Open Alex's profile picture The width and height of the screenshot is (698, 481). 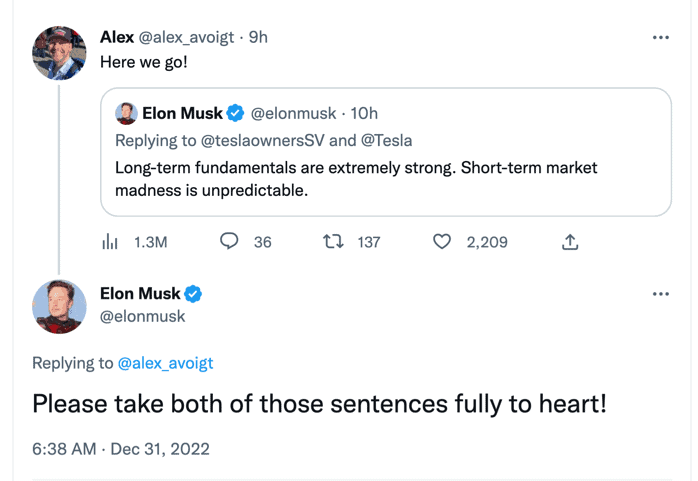coord(59,52)
